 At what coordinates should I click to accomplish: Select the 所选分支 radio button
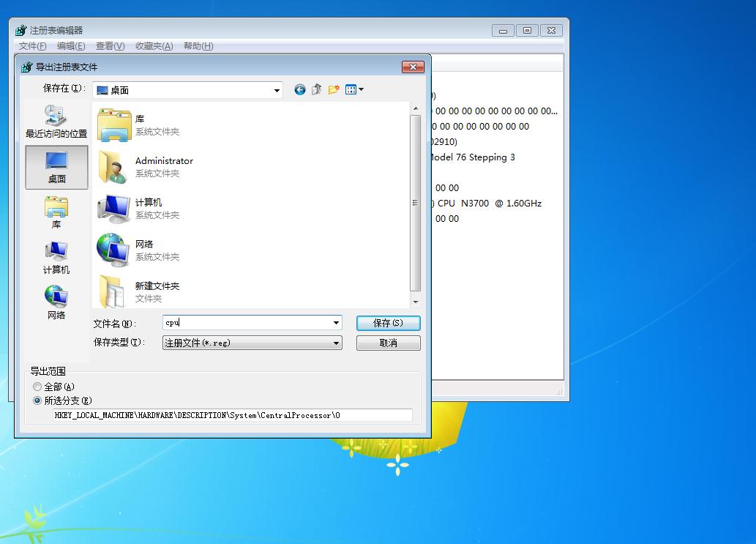click(37, 400)
